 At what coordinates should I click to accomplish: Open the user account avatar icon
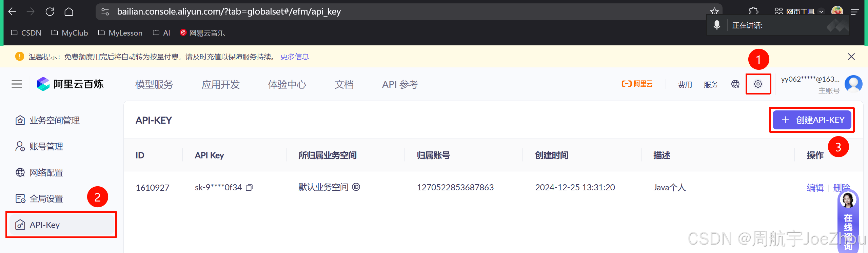[853, 84]
